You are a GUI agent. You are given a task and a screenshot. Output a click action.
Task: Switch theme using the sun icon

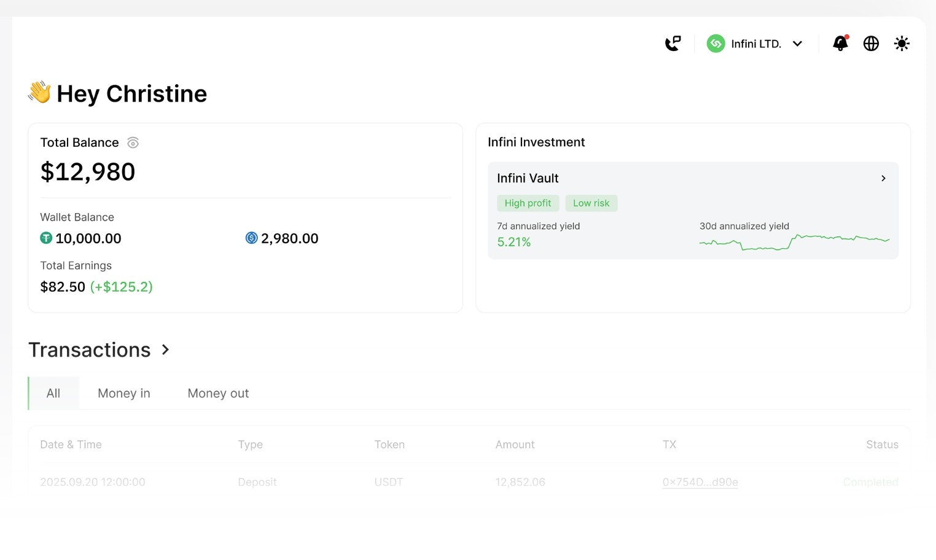click(901, 43)
